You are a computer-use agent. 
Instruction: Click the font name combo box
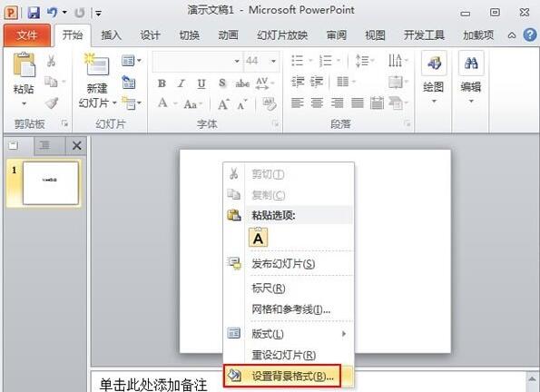[x=197, y=61]
